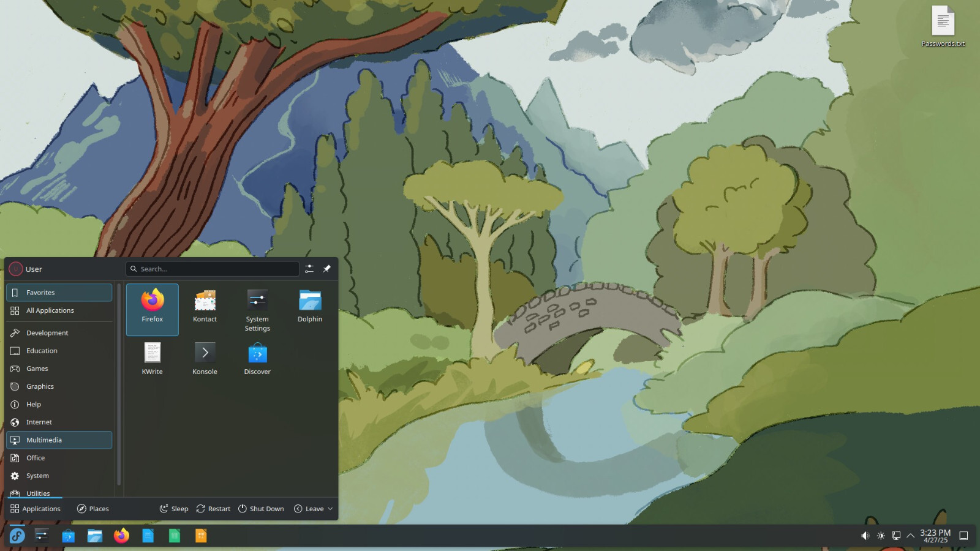Open Dolphin from the Favorites grid
The height and width of the screenshot is (551, 980).
coord(310,309)
